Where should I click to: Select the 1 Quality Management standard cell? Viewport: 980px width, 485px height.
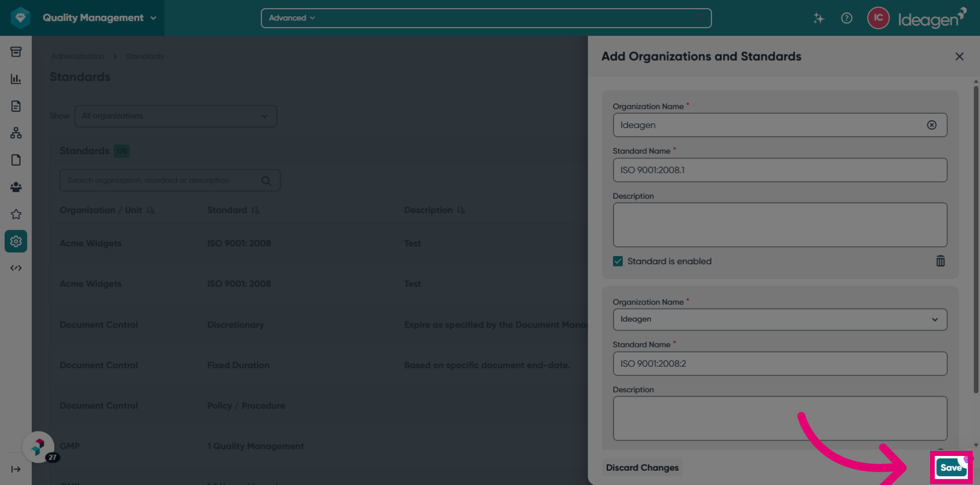coord(255,446)
